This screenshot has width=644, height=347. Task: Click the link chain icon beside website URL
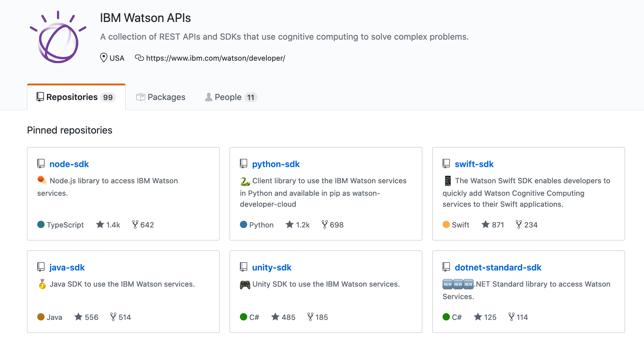[139, 58]
